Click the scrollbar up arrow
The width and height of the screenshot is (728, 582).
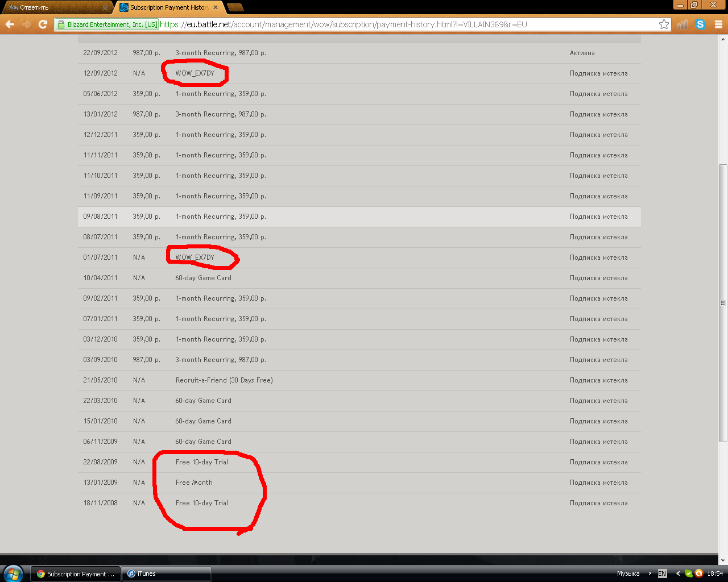tap(723, 39)
